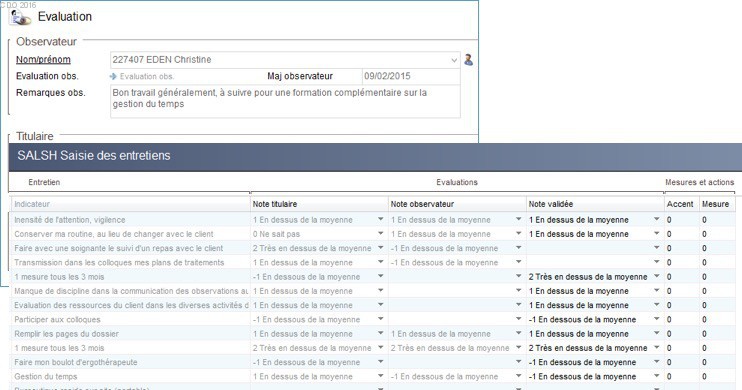Sort by the Note titulaire column header
Image resolution: width=742 pixels, height=390 pixels.
click(x=319, y=204)
